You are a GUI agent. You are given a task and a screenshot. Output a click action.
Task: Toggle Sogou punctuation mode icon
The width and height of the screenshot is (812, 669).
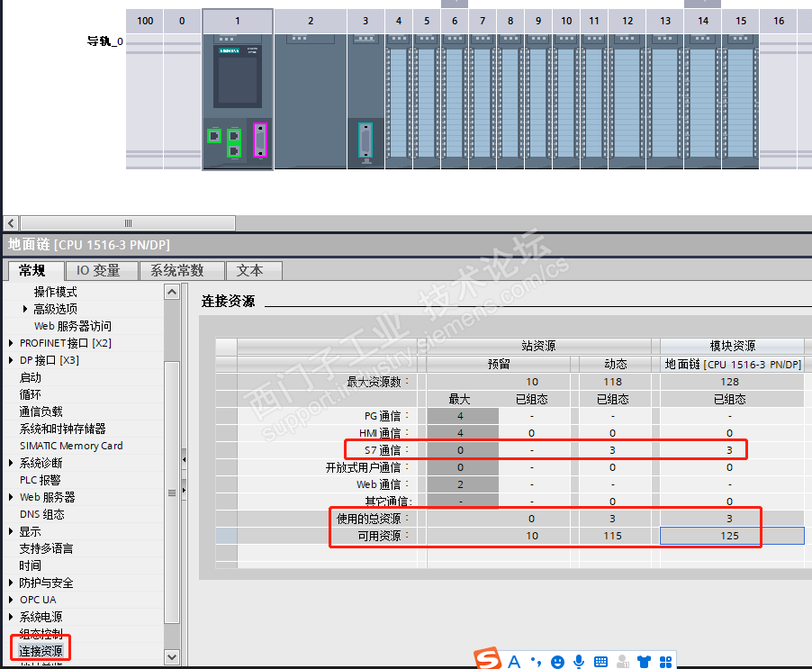coord(536,661)
